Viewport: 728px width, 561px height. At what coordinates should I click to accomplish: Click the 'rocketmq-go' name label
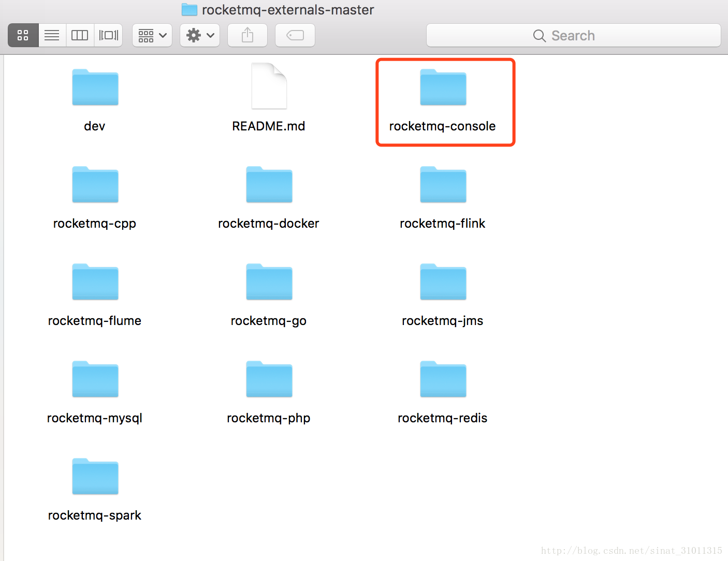coord(269,321)
